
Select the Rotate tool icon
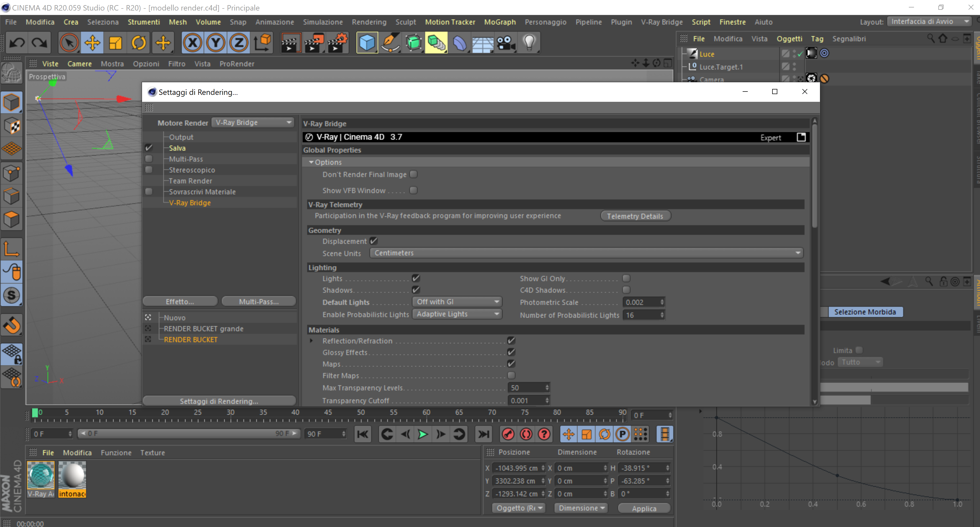(138, 43)
